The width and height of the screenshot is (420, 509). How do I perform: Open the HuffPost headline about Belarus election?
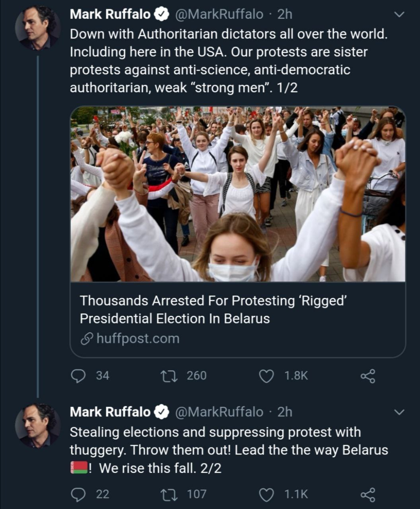point(214,309)
